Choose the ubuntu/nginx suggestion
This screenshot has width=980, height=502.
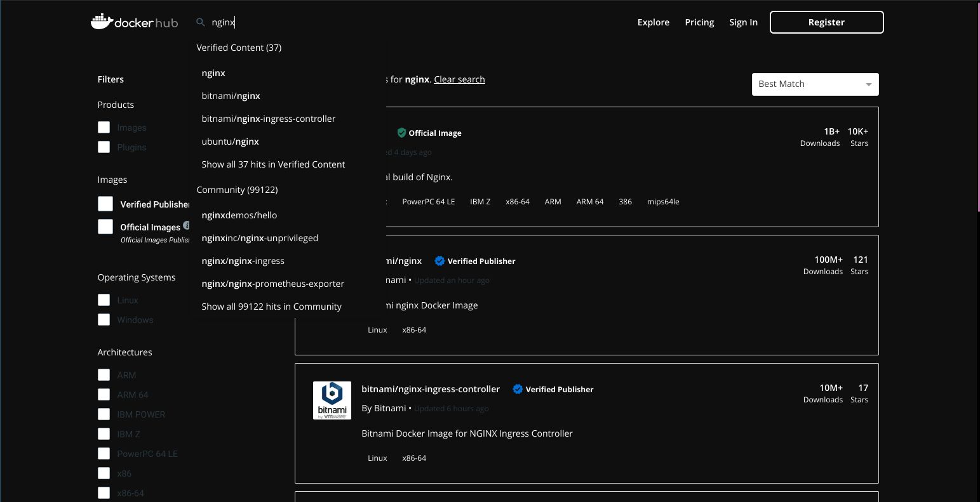231,142
